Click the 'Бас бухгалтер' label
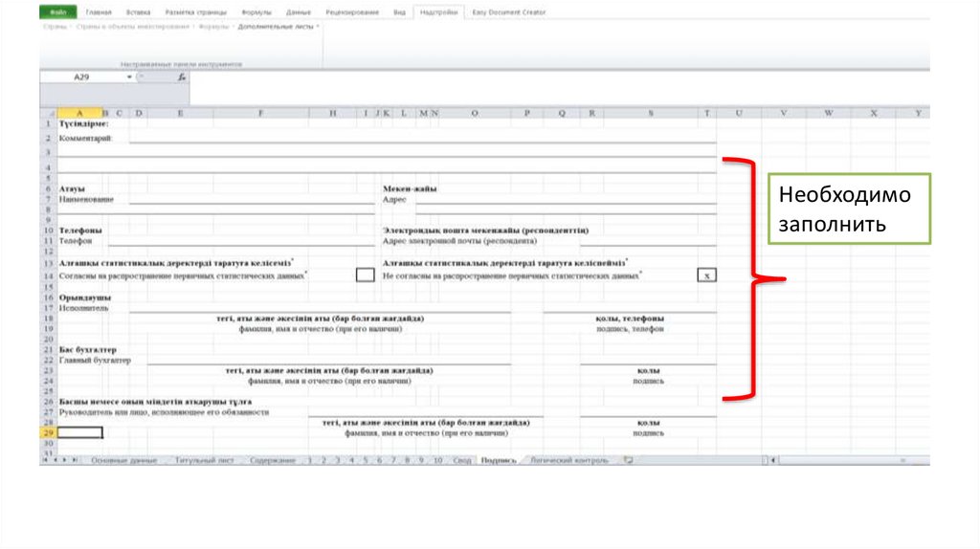The height and width of the screenshot is (549, 980). pyautogui.click(x=87, y=350)
